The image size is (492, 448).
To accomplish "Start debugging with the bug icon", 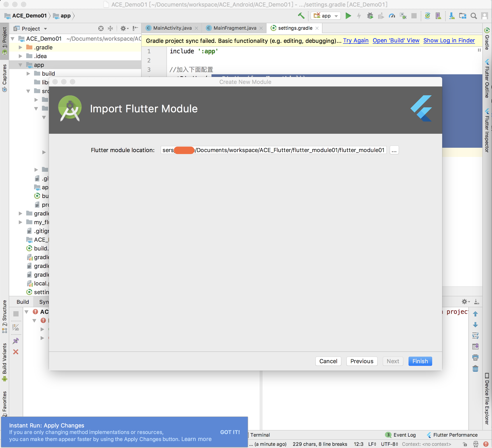I will point(370,16).
